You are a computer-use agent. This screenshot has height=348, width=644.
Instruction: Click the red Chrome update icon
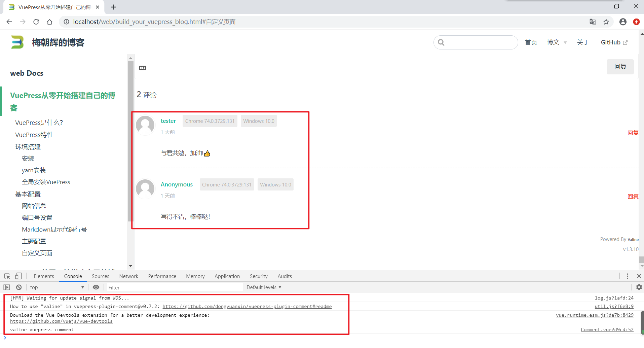pyautogui.click(x=636, y=22)
